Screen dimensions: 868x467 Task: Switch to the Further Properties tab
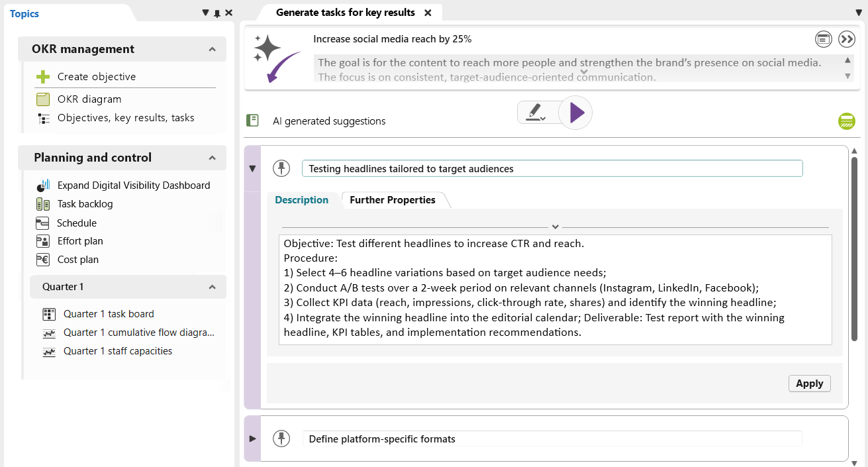click(393, 199)
